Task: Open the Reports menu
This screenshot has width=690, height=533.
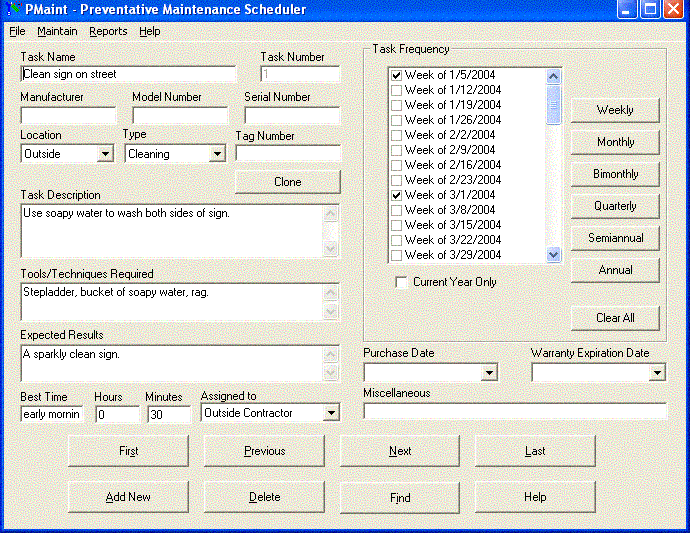Action: click(108, 31)
